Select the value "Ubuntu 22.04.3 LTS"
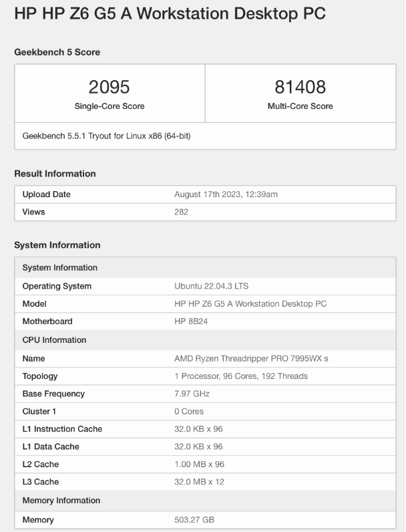This screenshot has width=406, height=532. tap(212, 286)
